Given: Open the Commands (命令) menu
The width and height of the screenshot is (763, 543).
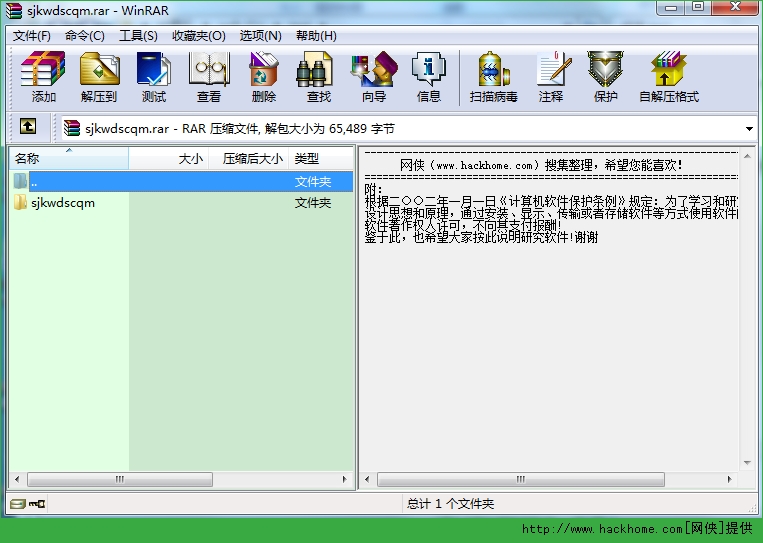Looking at the screenshot, I should [85, 36].
